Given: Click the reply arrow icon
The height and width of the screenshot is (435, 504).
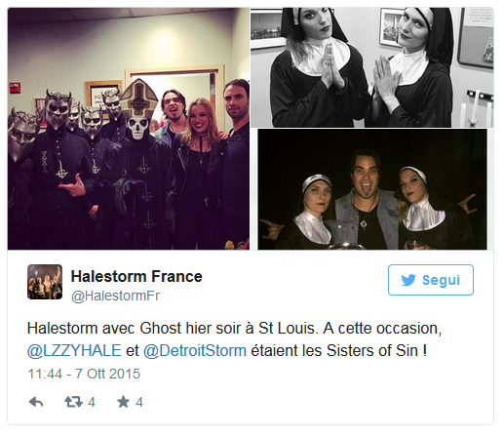Looking at the screenshot, I should (x=36, y=402).
